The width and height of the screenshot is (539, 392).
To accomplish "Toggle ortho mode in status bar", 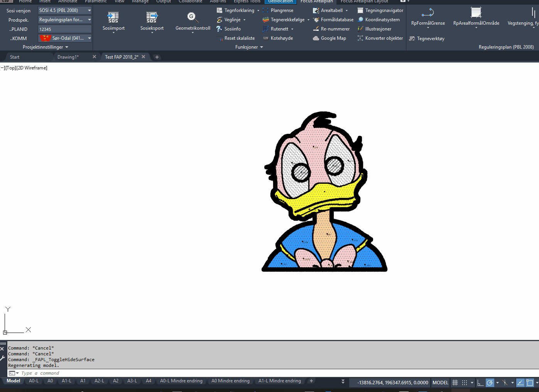I will 480,383.
